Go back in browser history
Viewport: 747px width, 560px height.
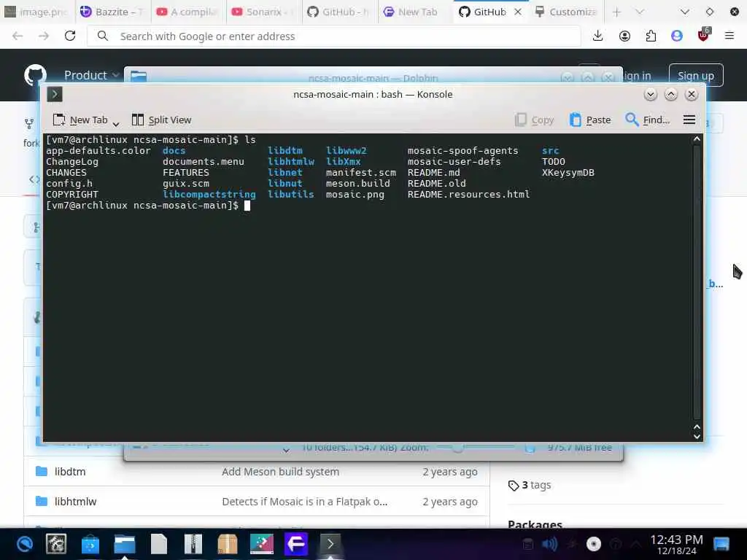point(18,36)
